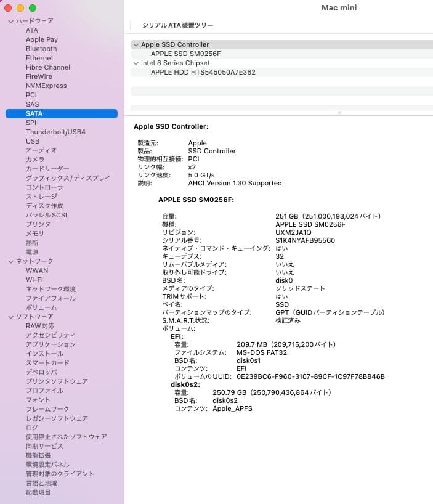433x504 pixels.
Task: Collapse the Apple SSD Controller tree row
Action: point(136,45)
